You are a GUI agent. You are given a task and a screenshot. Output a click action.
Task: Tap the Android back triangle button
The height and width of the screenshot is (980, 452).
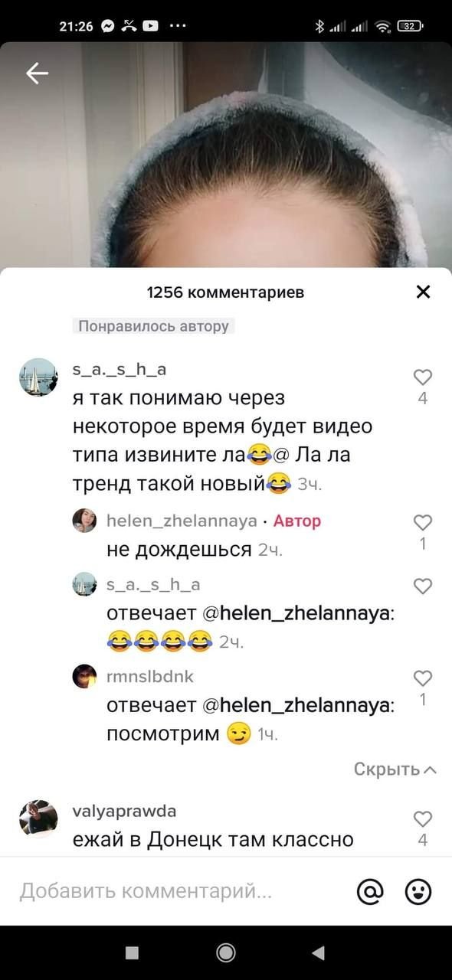pos(319,952)
